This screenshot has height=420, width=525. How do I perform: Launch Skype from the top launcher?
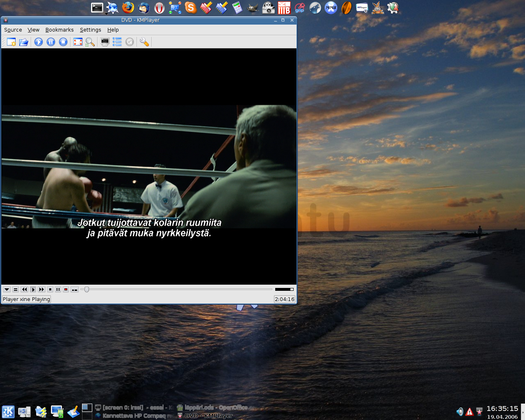(190, 7)
